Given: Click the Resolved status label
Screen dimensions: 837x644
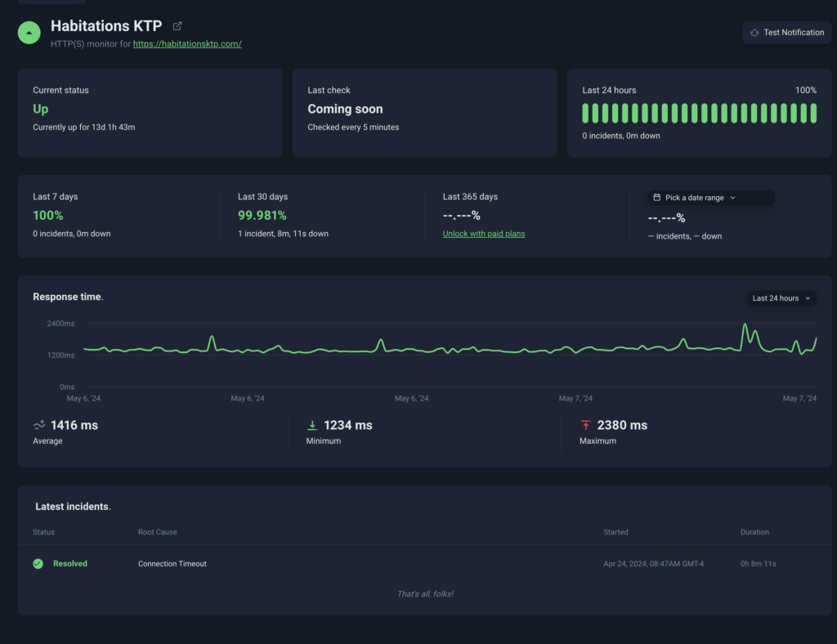Looking at the screenshot, I should click(x=70, y=564).
